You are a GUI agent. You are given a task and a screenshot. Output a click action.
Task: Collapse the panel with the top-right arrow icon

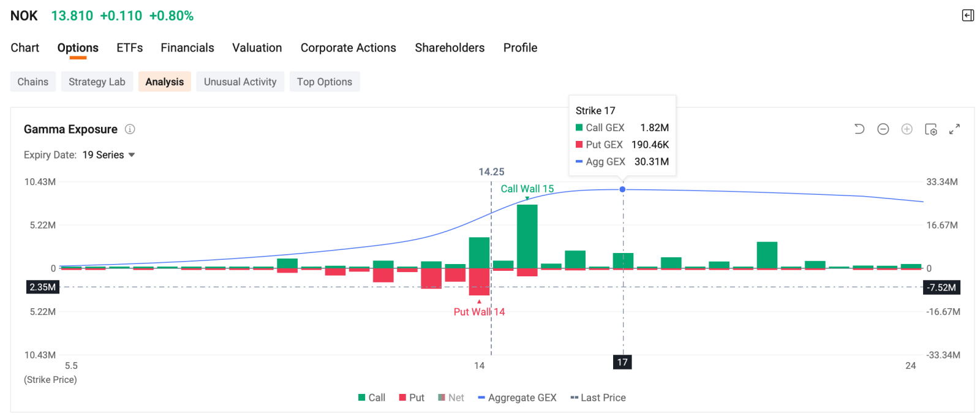[x=968, y=15]
